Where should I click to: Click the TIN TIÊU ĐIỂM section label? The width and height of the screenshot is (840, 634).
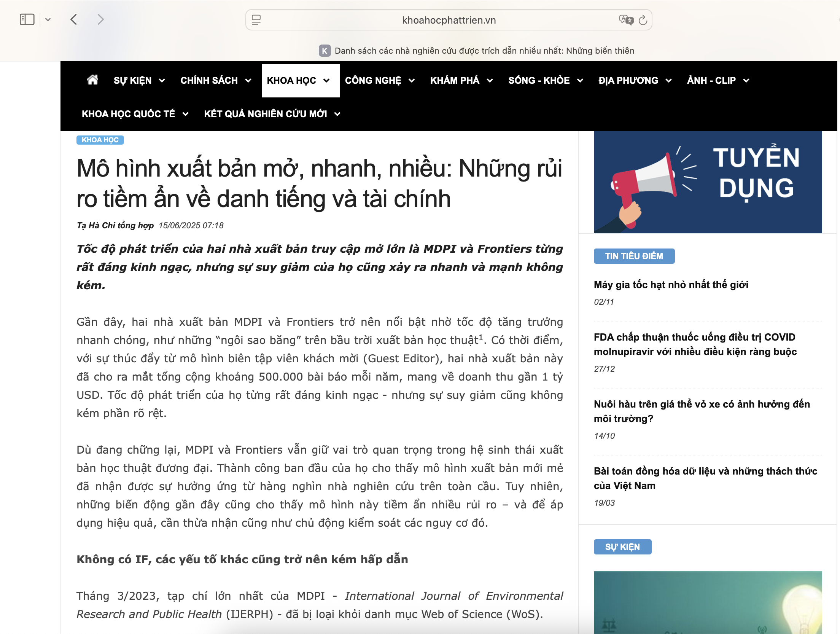[634, 256]
